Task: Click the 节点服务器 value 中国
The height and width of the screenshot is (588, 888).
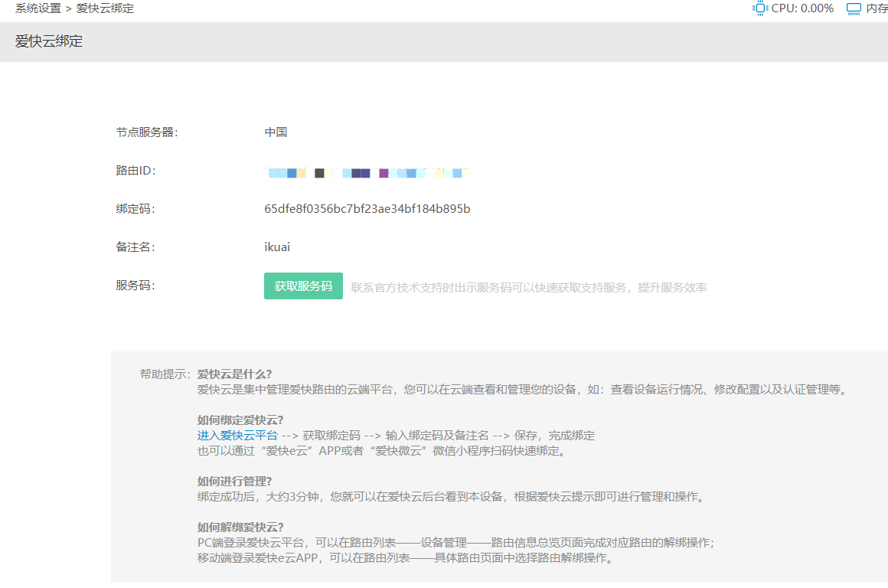Action: point(276,132)
